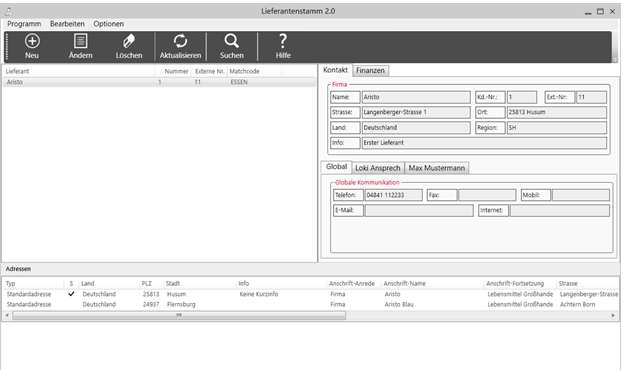Click the addresses scrollbar left arrow
Viewport: 621px width, 370px height.
(x=7, y=315)
